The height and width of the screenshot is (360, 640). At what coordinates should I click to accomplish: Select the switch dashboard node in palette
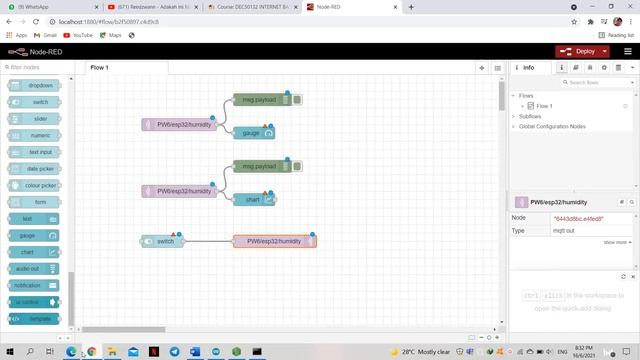click(x=34, y=102)
